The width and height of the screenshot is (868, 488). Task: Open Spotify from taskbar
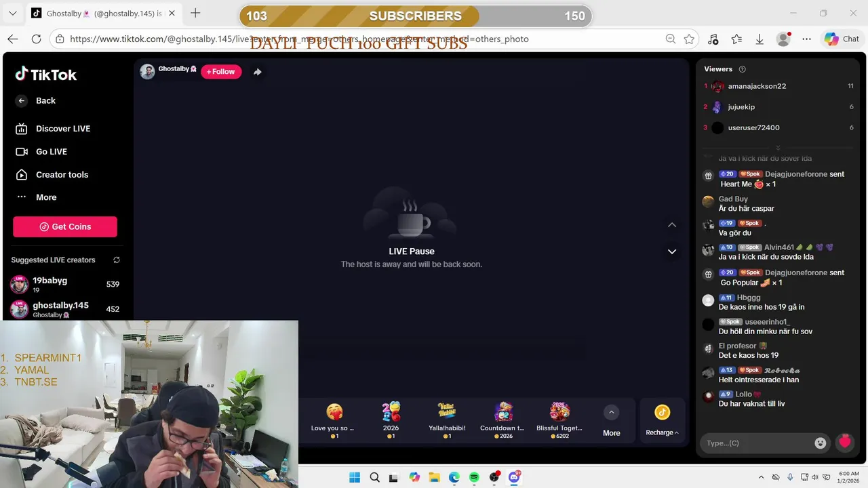point(474,477)
